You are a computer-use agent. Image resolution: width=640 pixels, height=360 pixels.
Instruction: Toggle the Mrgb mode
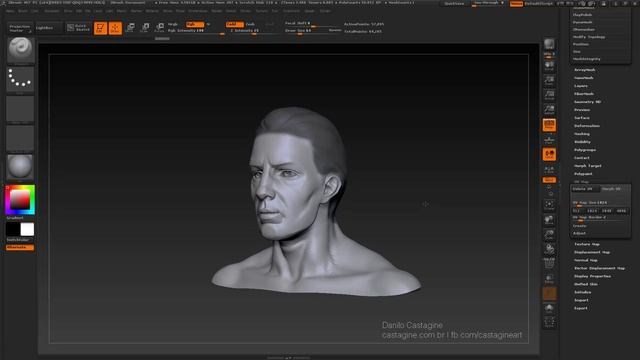(173, 24)
